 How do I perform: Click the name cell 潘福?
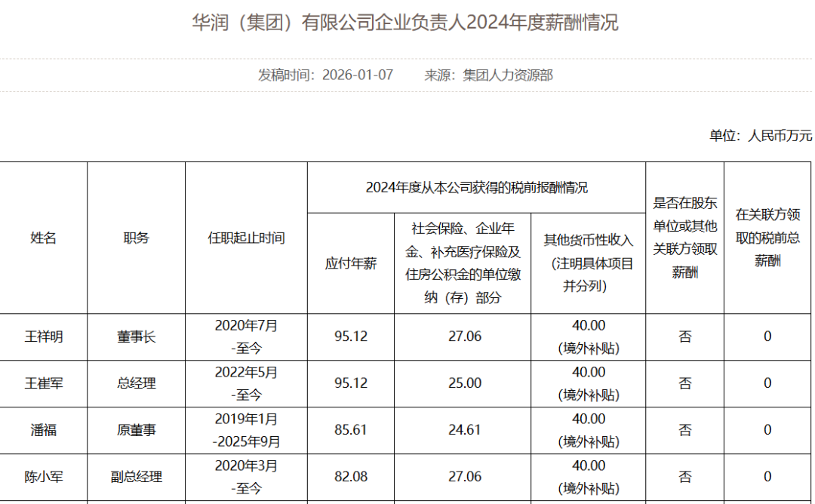point(44,430)
